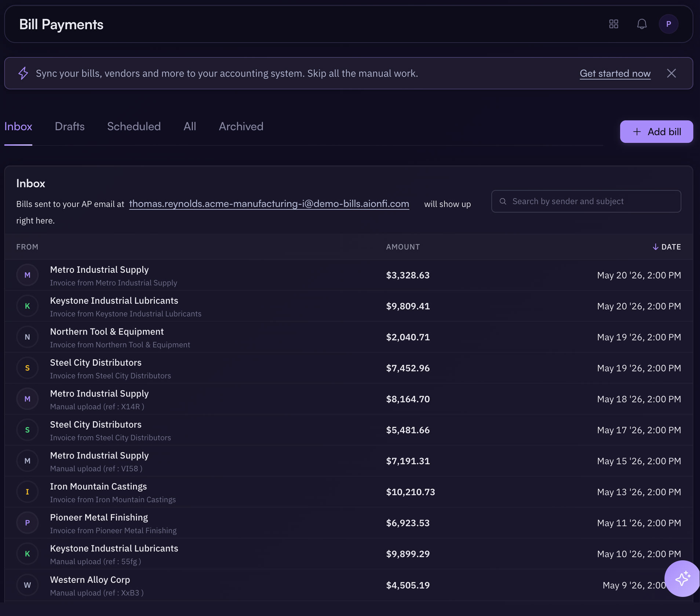
Task: Click the M avatar for $3,328.63 bill
Action: point(28,275)
